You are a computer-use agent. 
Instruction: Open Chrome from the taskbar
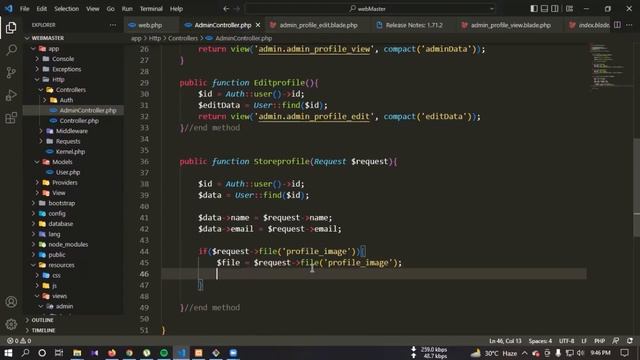pyautogui.click(x=129, y=353)
